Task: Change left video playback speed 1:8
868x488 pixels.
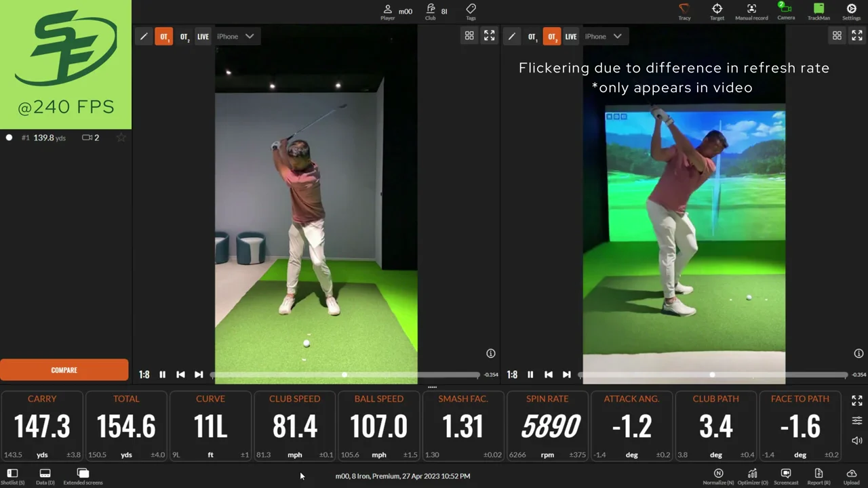Action: coord(144,375)
